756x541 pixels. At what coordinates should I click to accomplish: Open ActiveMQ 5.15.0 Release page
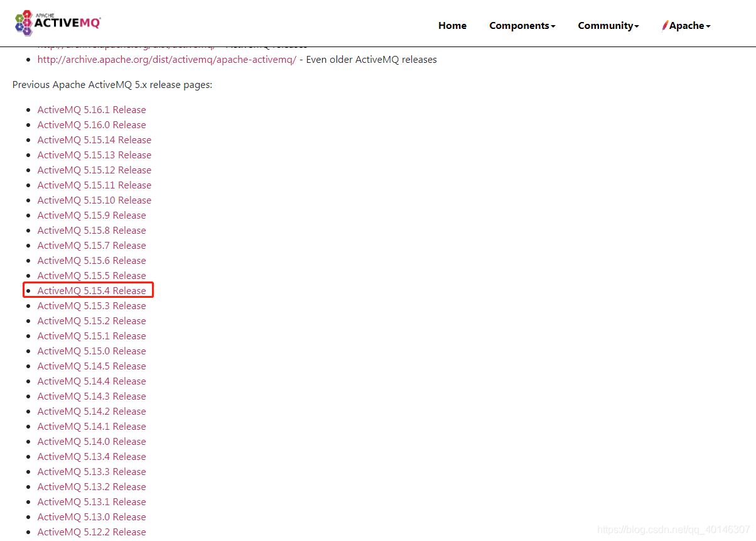tap(92, 351)
